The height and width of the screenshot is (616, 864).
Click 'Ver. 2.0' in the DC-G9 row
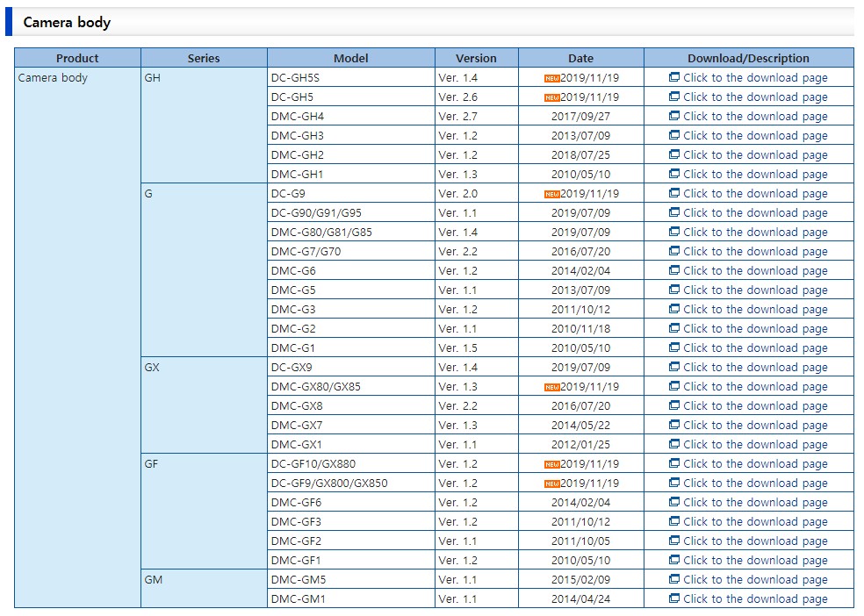coord(457,193)
